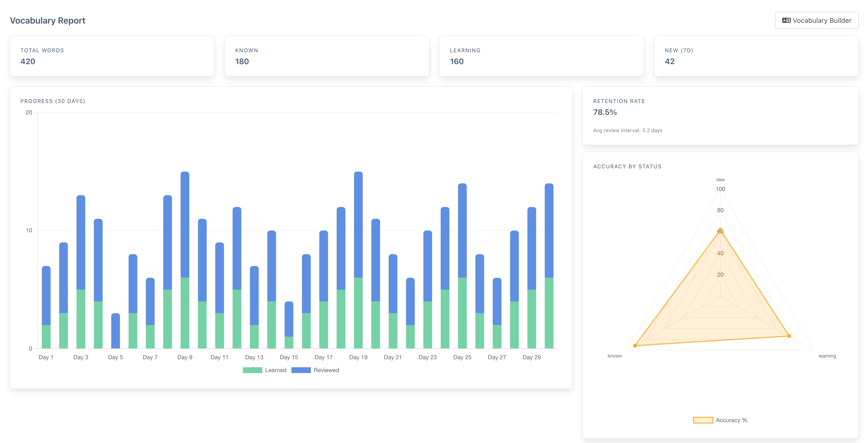Click the Day 19 green Learned bar
This screenshot has height=443, width=868.
point(358,313)
